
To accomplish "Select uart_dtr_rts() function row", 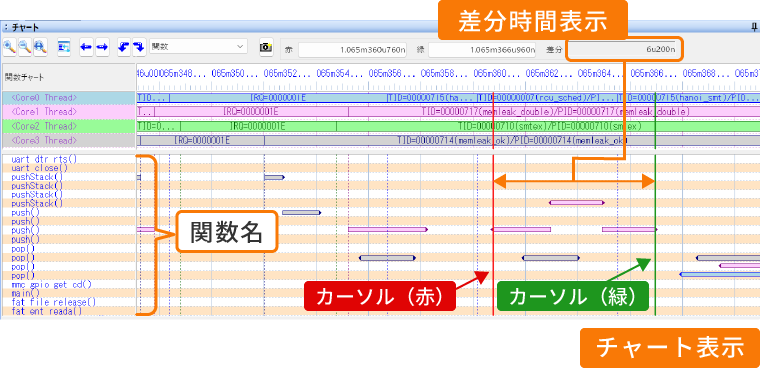I will pyautogui.click(x=44, y=159).
